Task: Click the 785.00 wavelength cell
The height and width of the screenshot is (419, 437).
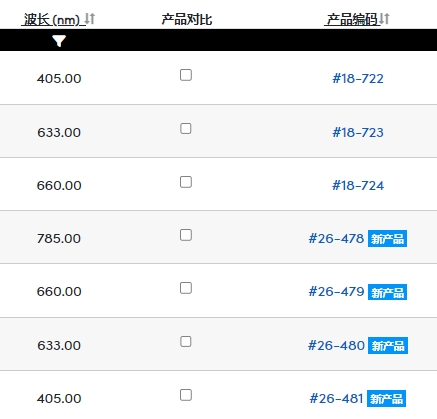Action: (x=59, y=239)
